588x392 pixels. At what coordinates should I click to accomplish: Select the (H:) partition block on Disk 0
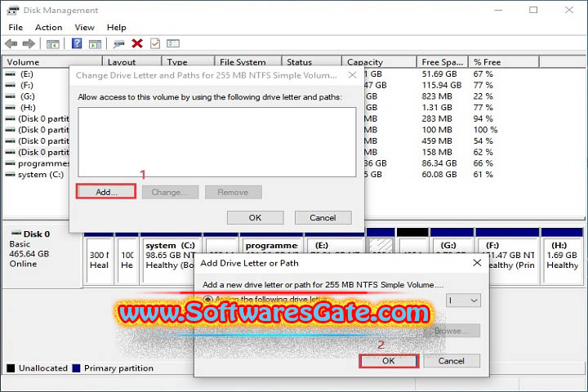pyautogui.click(x=562, y=256)
